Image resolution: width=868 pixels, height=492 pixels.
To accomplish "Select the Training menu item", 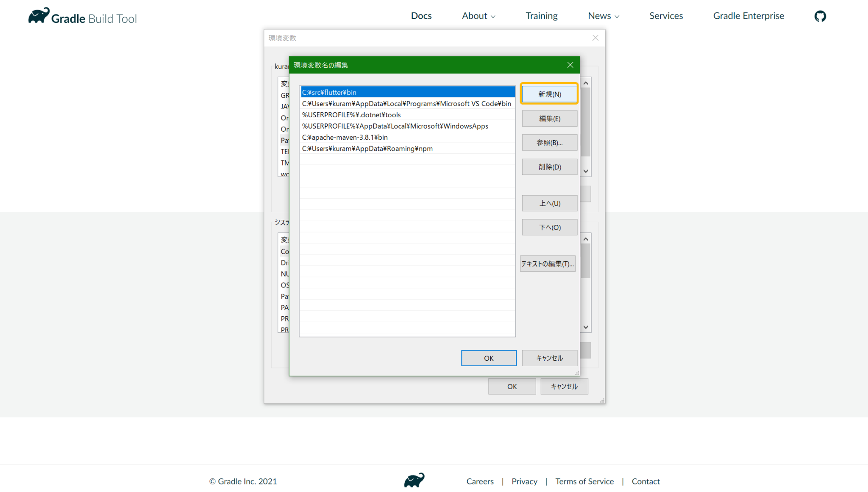I will pos(541,16).
